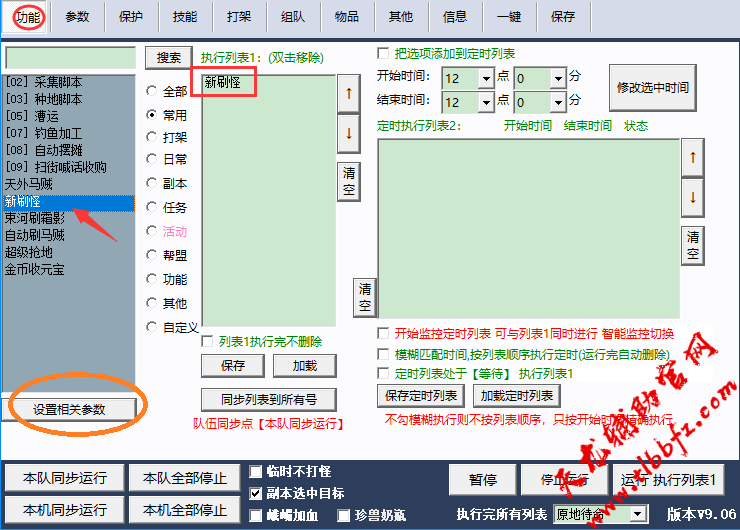Click 本机全部停止 button
Screen dimensions: 740x530
185,510
